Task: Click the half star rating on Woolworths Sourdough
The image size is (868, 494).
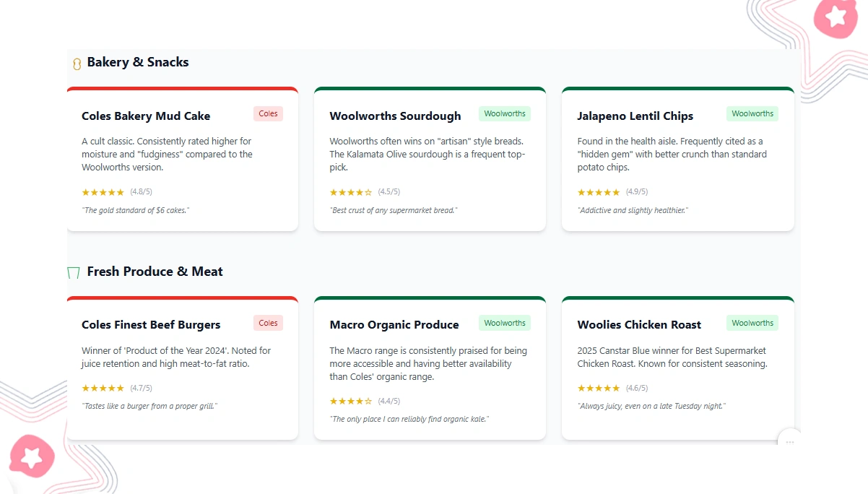Action: (x=368, y=192)
